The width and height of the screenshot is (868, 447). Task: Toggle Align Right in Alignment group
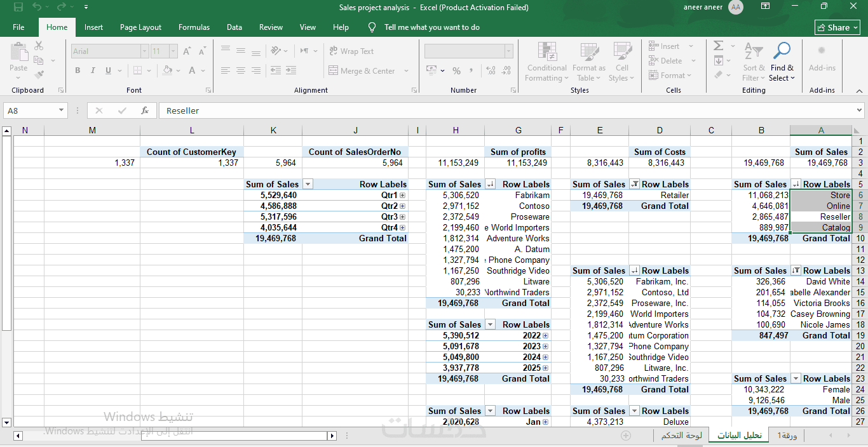256,70
